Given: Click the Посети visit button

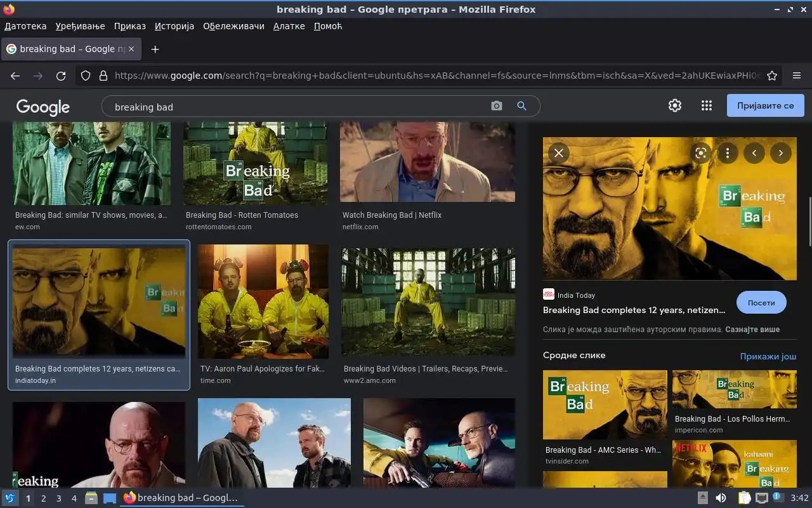Looking at the screenshot, I should 761,303.
